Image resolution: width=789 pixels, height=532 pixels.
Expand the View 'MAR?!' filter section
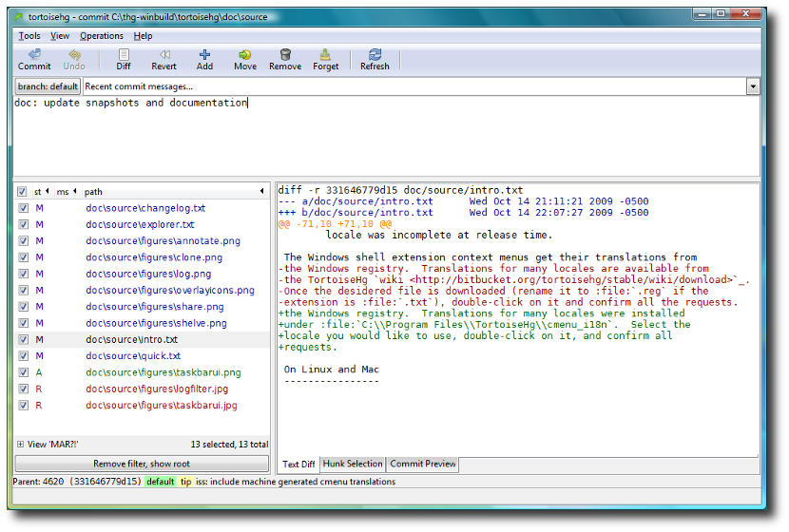click(20, 444)
